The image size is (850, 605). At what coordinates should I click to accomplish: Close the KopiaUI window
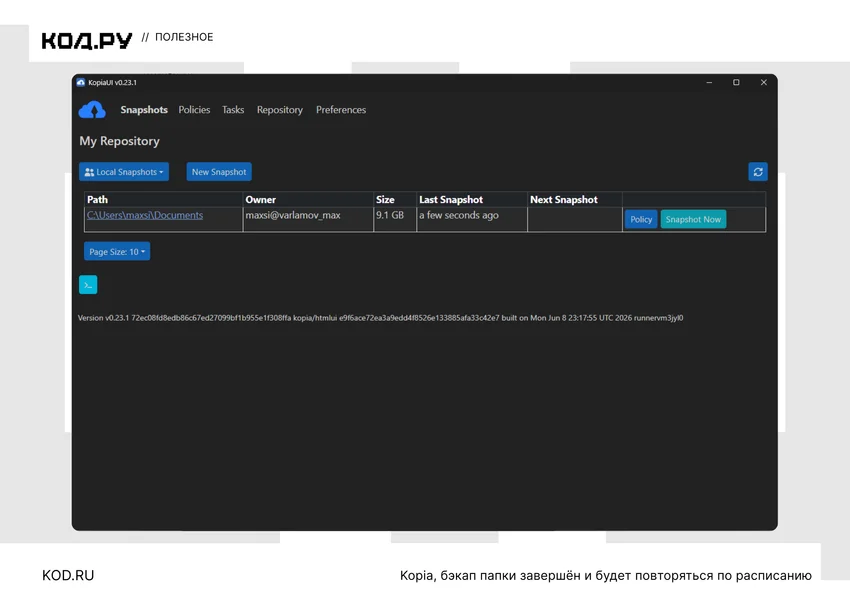[764, 82]
